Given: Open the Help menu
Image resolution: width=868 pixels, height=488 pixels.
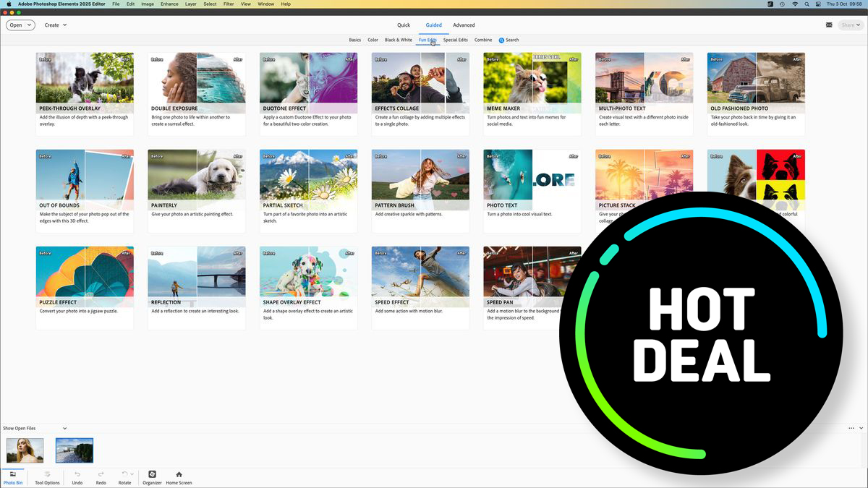Looking at the screenshot, I should [286, 4].
